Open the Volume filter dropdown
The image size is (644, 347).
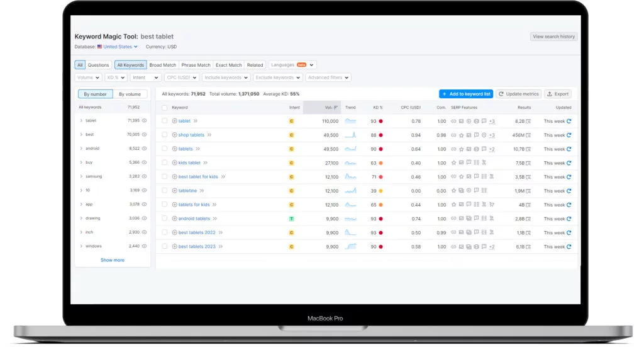[x=88, y=77]
